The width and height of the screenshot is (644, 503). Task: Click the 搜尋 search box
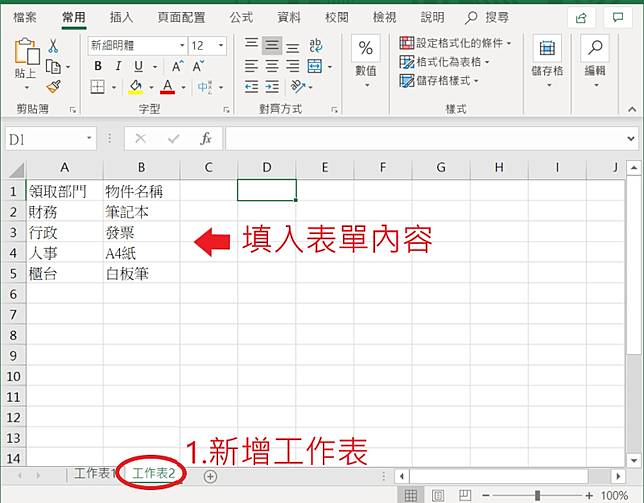[487, 17]
